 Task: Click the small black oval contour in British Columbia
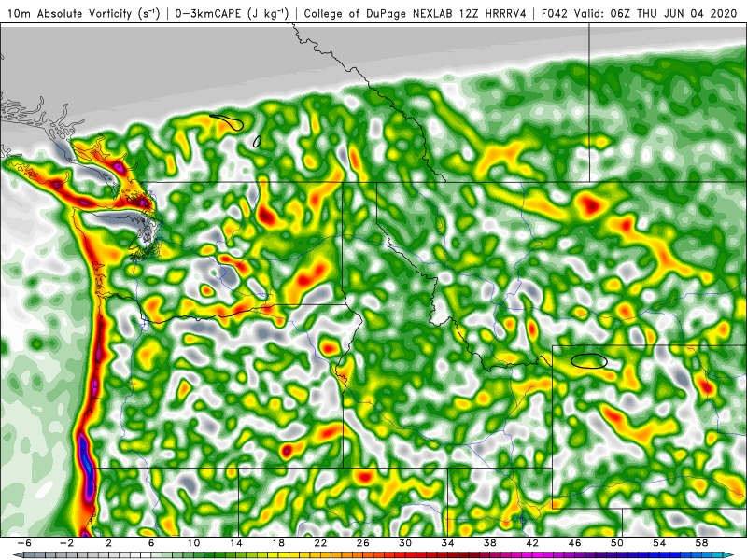(258, 142)
